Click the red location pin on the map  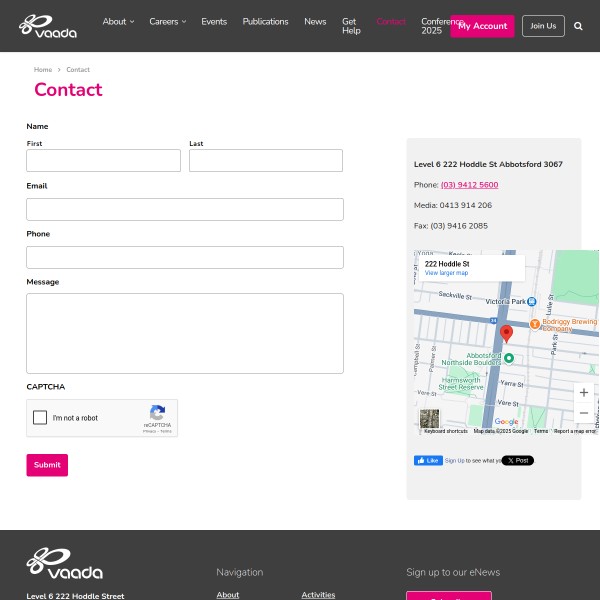tap(506, 334)
